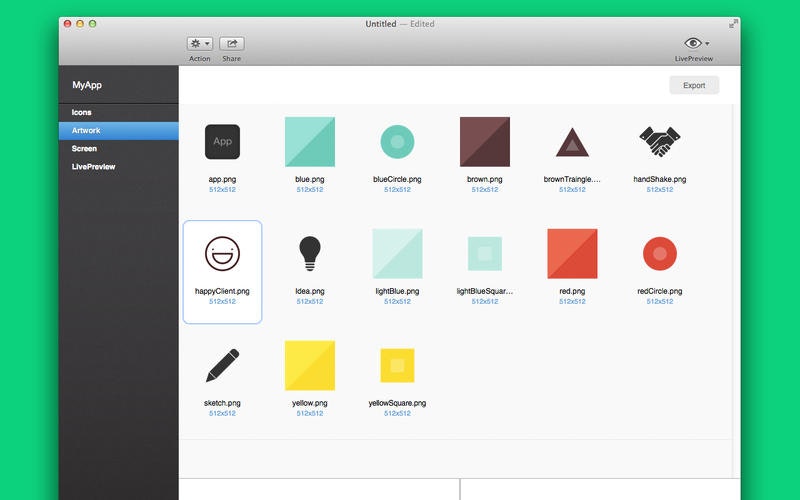Select the app.png artwork thumbnail
The image size is (800, 500).
(222, 142)
